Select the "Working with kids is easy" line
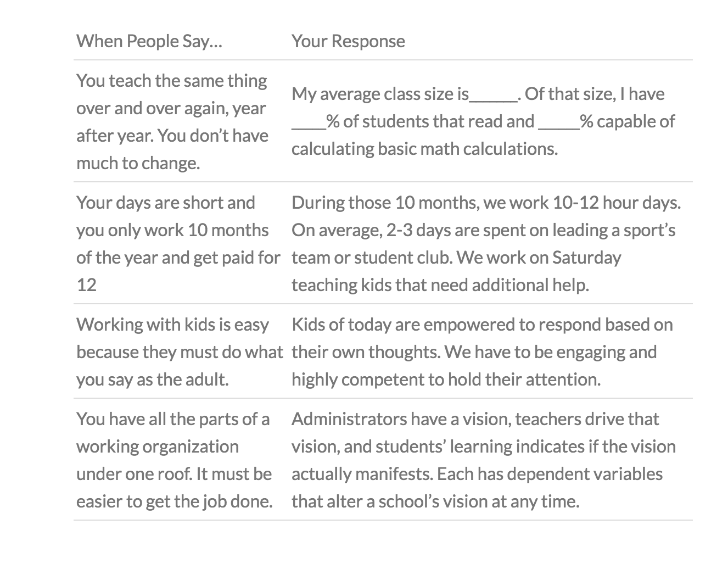The width and height of the screenshot is (728, 569). [x=172, y=325]
